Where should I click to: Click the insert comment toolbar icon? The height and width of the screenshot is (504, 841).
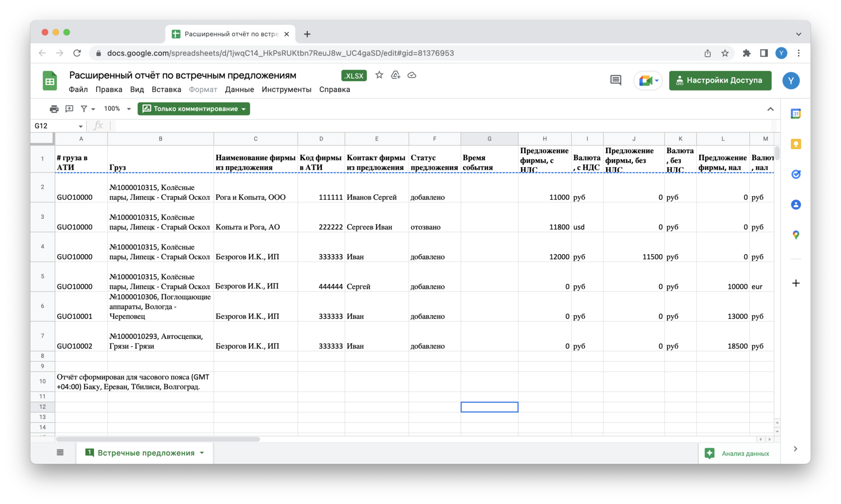[x=69, y=109]
